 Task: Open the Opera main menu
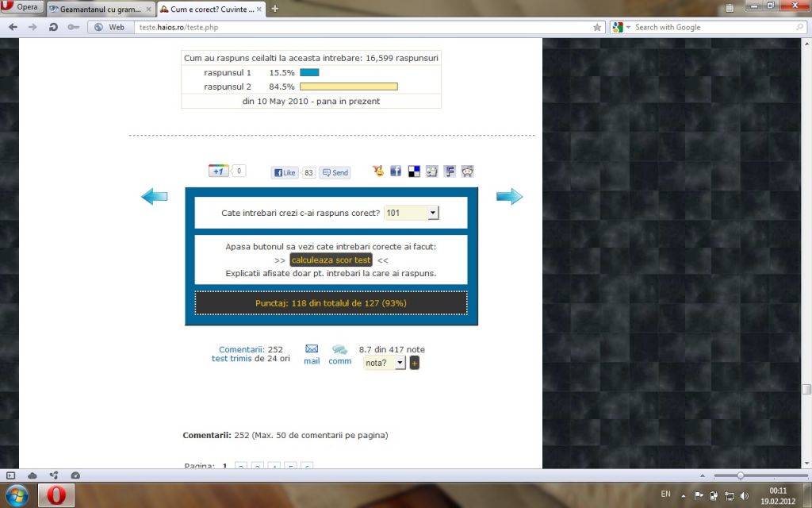click(21, 7)
